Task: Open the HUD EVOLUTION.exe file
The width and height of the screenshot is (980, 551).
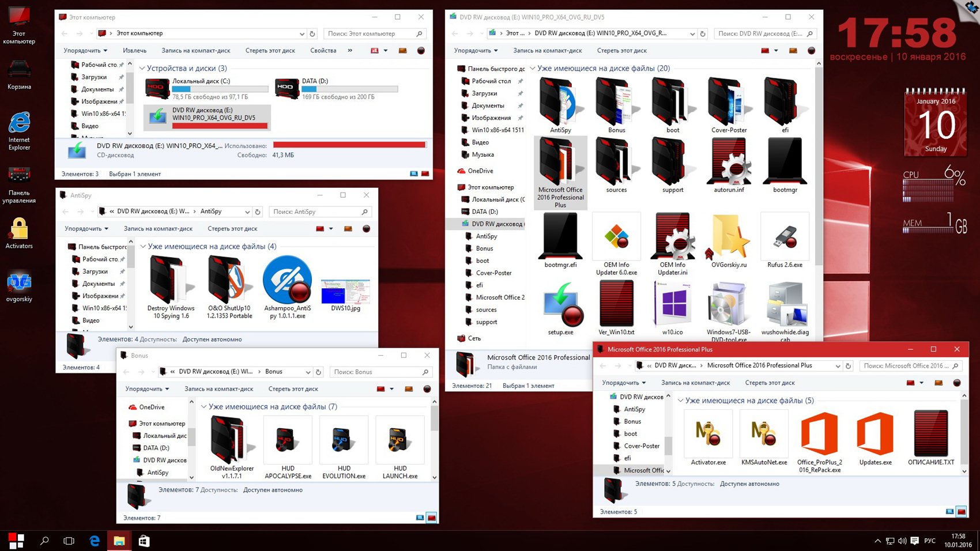Action: tap(344, 441)
